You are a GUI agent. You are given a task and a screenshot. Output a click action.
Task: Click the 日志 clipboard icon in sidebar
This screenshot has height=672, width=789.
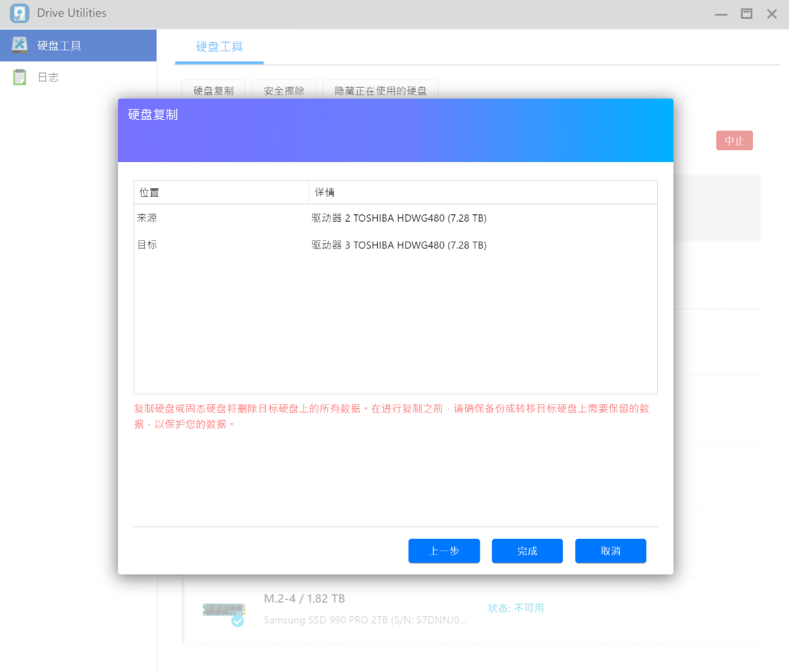point(20,77)
